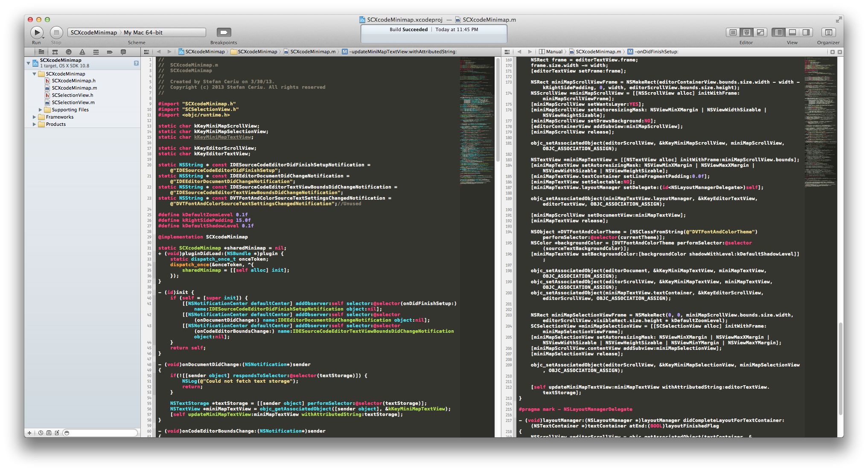Click the navigator filter text field

[101, 433]
